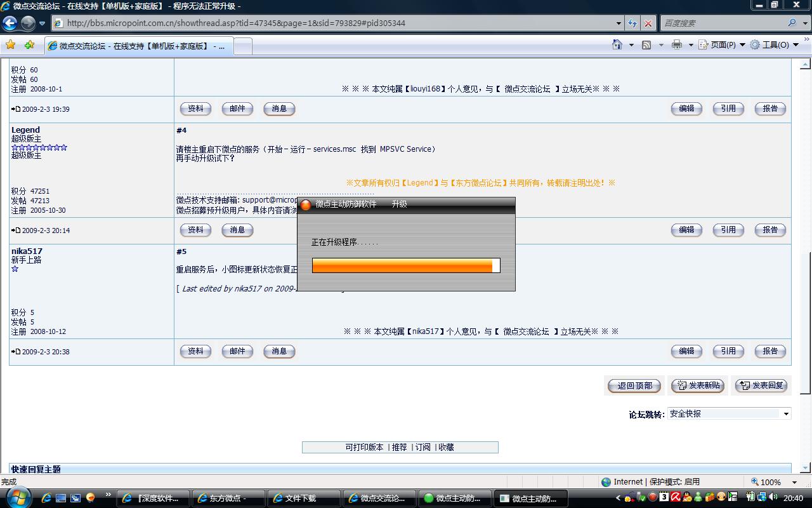Click the orange upgrade progress bar
812x508 pixels.
coord(406,265)
